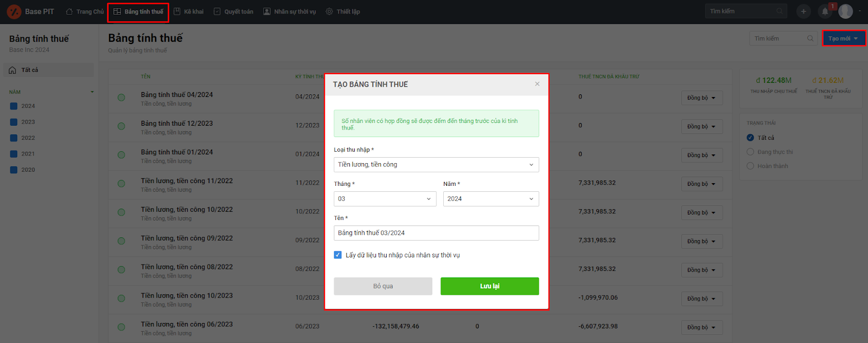Open the plus quick-add icon in top bar
This screenshot has width=868, height=343.
pyautogui.click(x=803, y=11)
